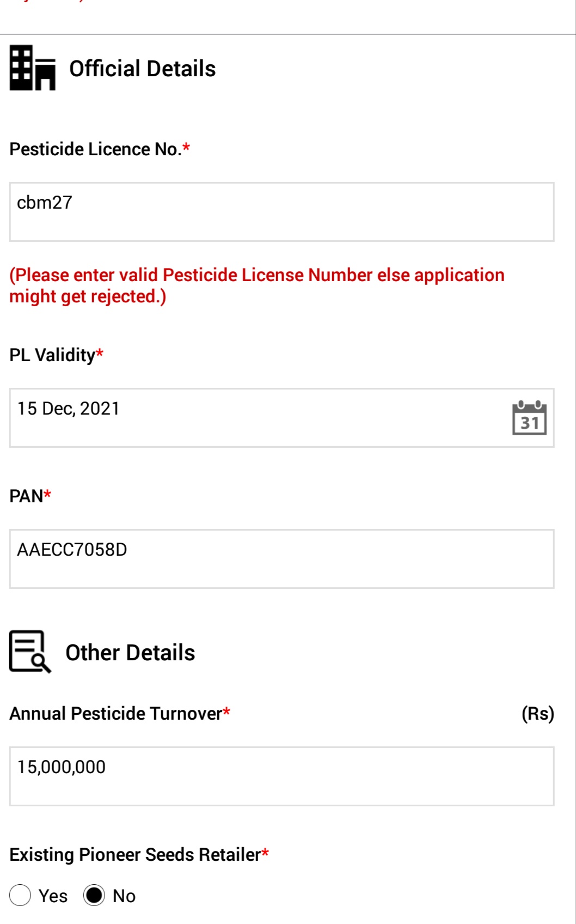Tap the (Rs) currency label
Viewport: 576px width, 924px height.
pyautogui.click(x=538, y=713)
